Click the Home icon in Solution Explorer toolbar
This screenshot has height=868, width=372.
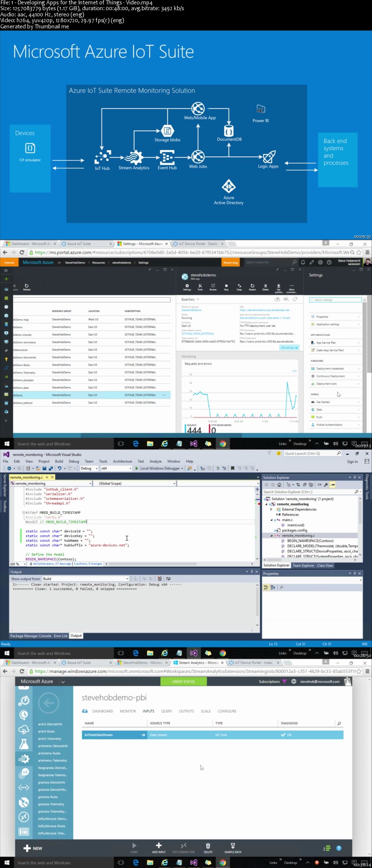coord(279,485)
